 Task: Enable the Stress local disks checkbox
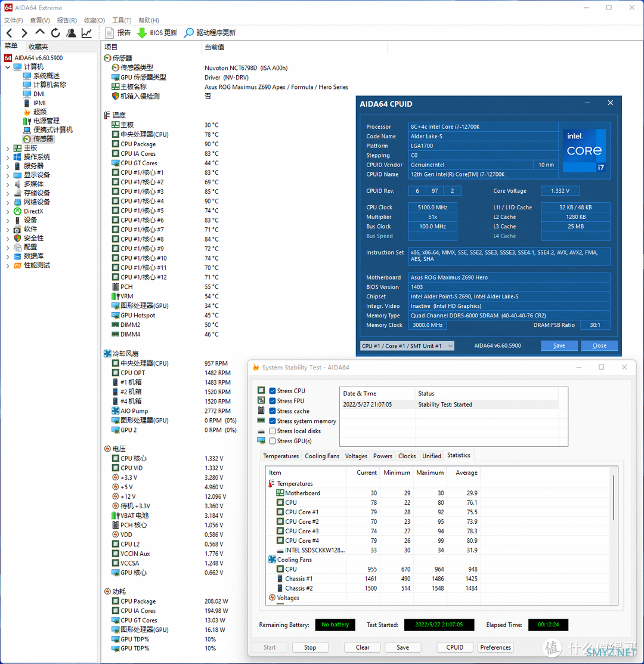[273, 431]
